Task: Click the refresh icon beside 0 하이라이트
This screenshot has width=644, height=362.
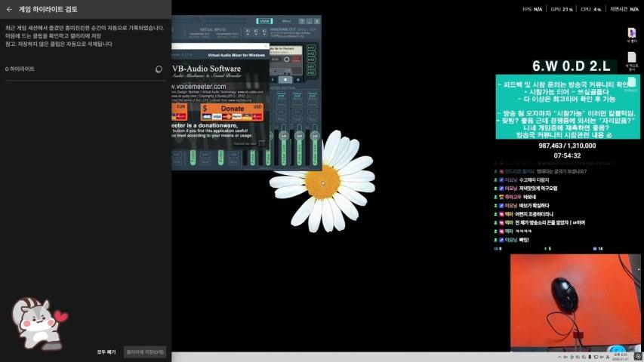Action: [x=159, y=69]
